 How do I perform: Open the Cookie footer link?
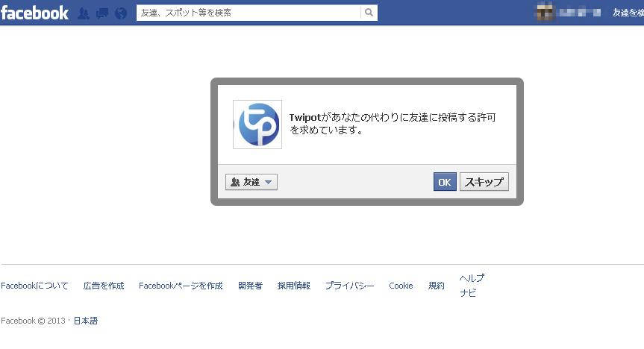(401, 286)
